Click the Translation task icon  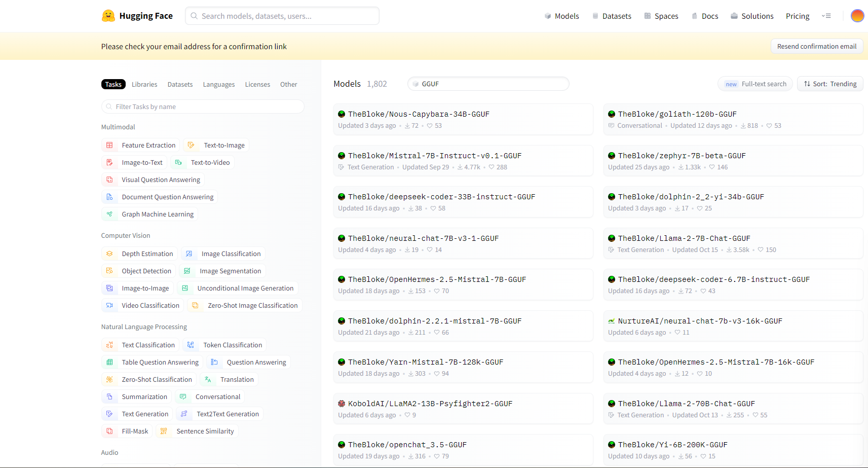[x=208, y=379]
